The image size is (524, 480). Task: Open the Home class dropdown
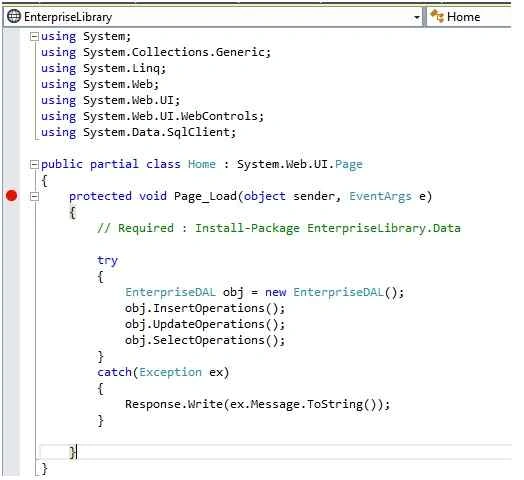pos(470,17)
